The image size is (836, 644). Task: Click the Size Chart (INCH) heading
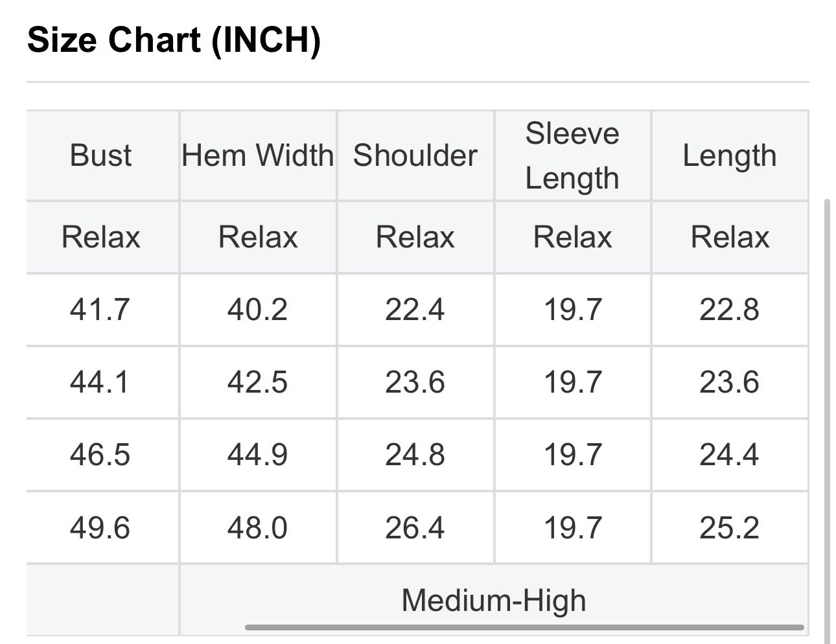[174, 40]
